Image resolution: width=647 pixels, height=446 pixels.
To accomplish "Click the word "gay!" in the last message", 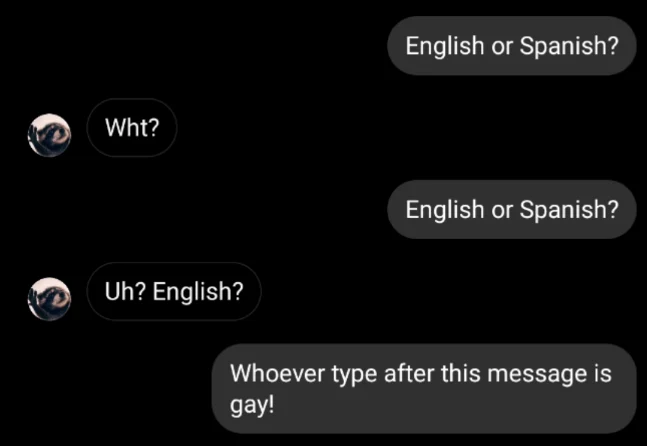I will pyautogui.click(x=252, y=408).
